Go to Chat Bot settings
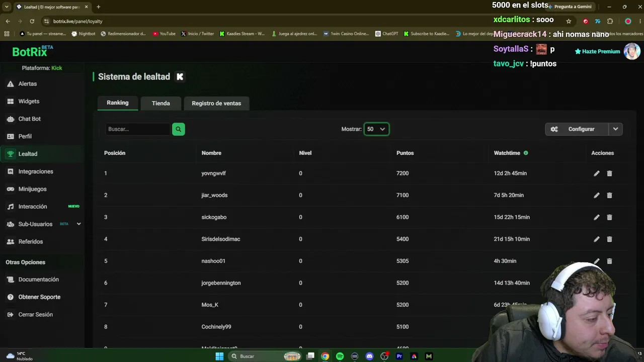This screenshot has height=362, width=644. (x=29, y=119)
